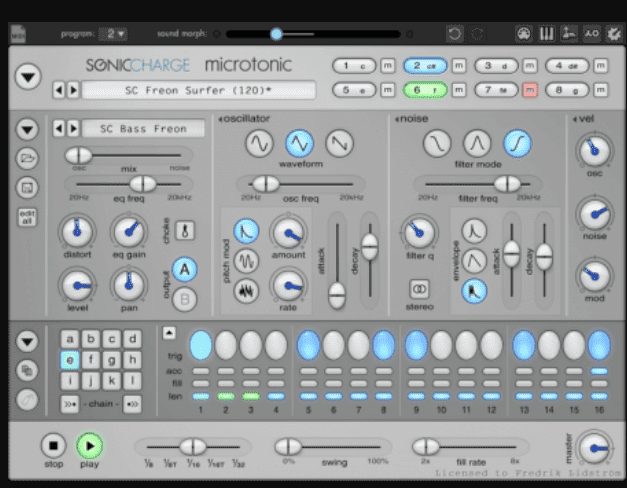Click the redo icon in top bar
This screenshot has height=488, width=627.
click(477, 34)
